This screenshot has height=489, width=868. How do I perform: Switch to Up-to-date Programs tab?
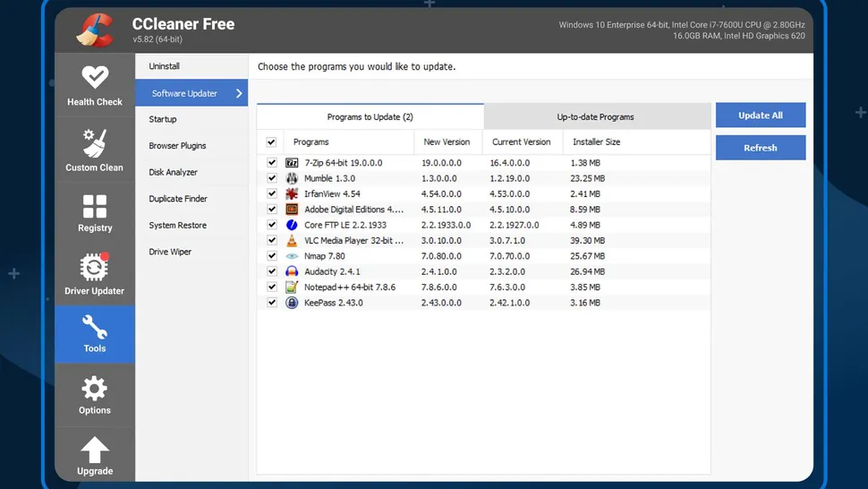pos(595,117)
